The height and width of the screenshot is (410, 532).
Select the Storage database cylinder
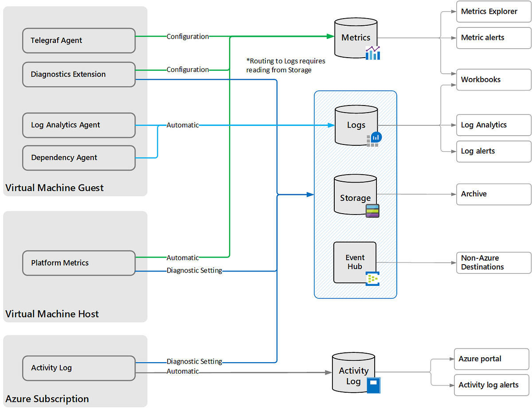pos(356,197)
